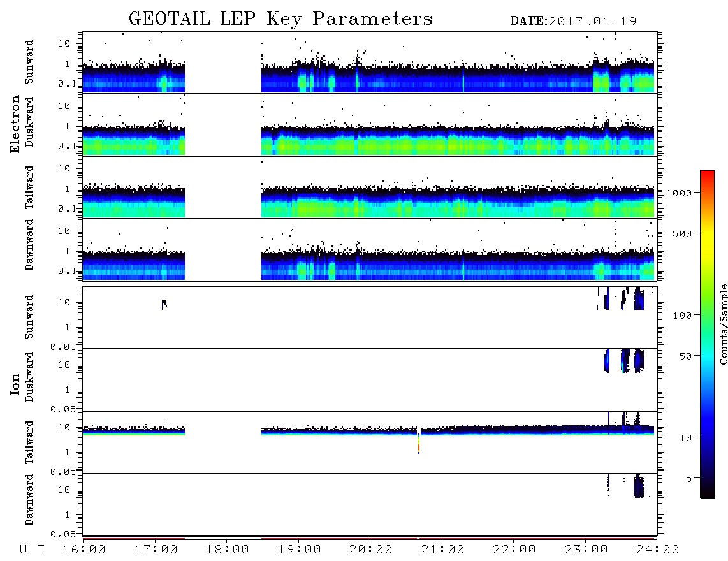Click the 17:00 time tick label
Viewport: 728px width, 561px height.
click(156, 550)
